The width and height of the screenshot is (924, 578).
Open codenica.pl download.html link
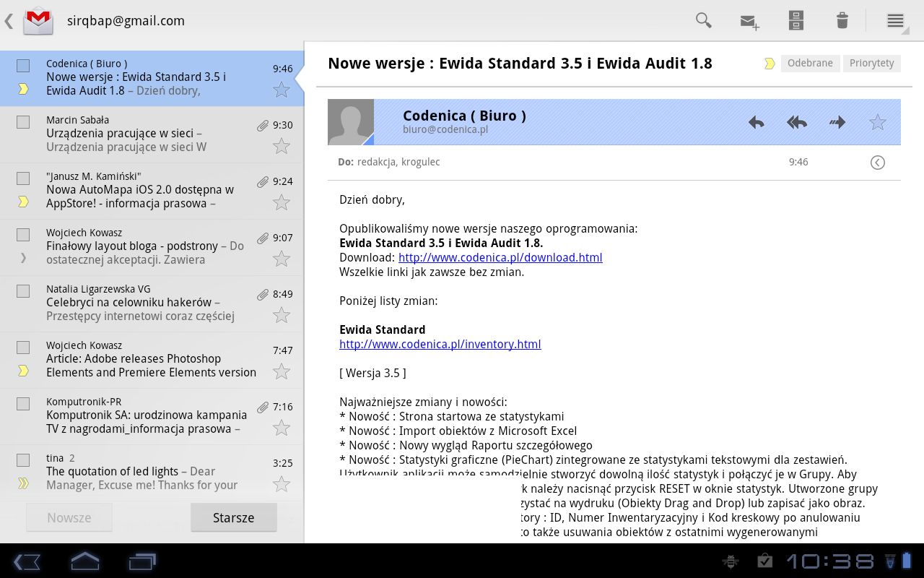(x=500, y=258)
